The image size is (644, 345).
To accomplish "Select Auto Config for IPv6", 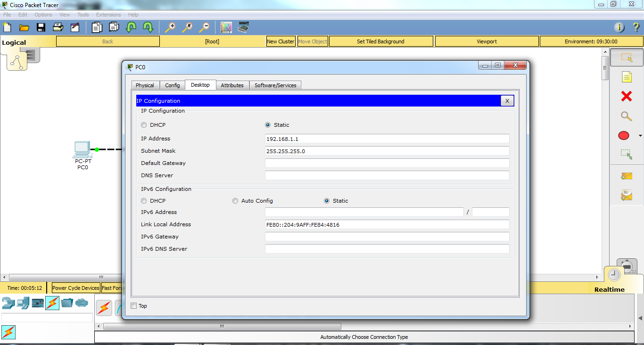I will (x=235, y=201).
